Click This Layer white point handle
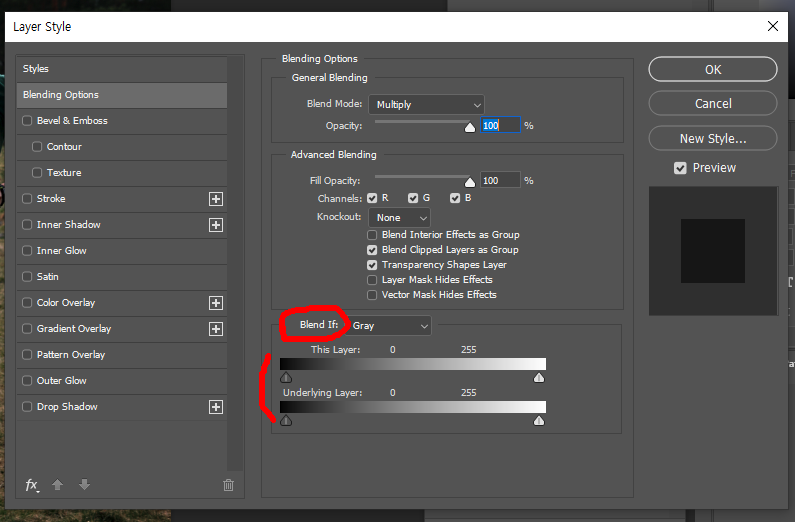Viewport: 795px width, 522px height. point(539,378)
